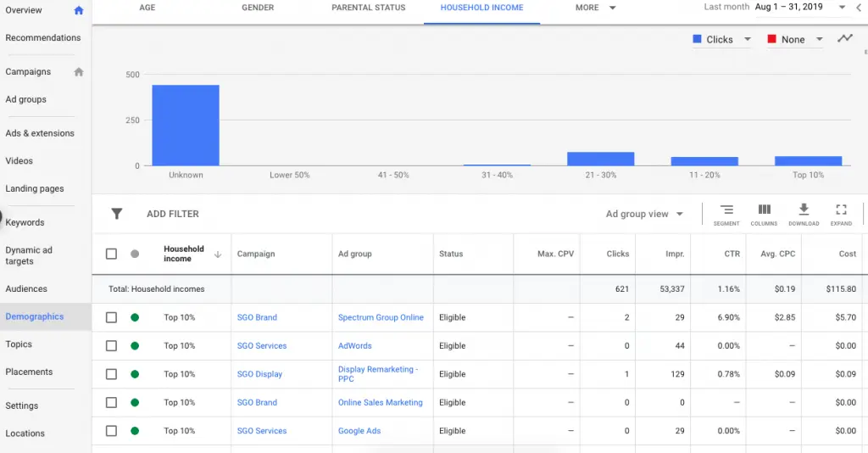
Task: Click the filter funnel icon
Action: (117, 214)
